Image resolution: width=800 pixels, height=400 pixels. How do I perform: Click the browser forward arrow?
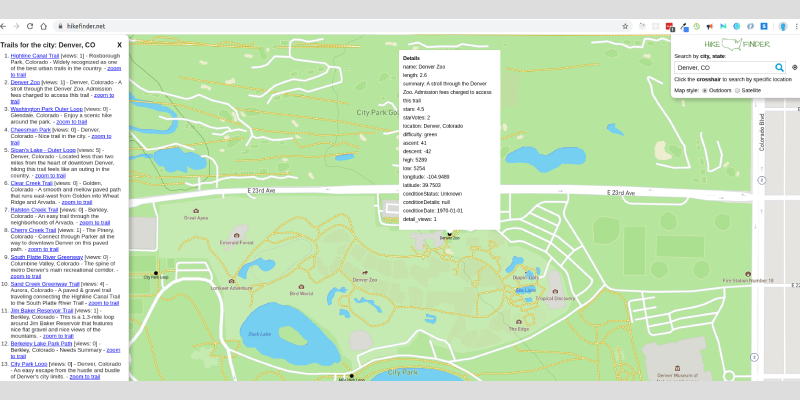pyautogui.click(x=16, y=26)
